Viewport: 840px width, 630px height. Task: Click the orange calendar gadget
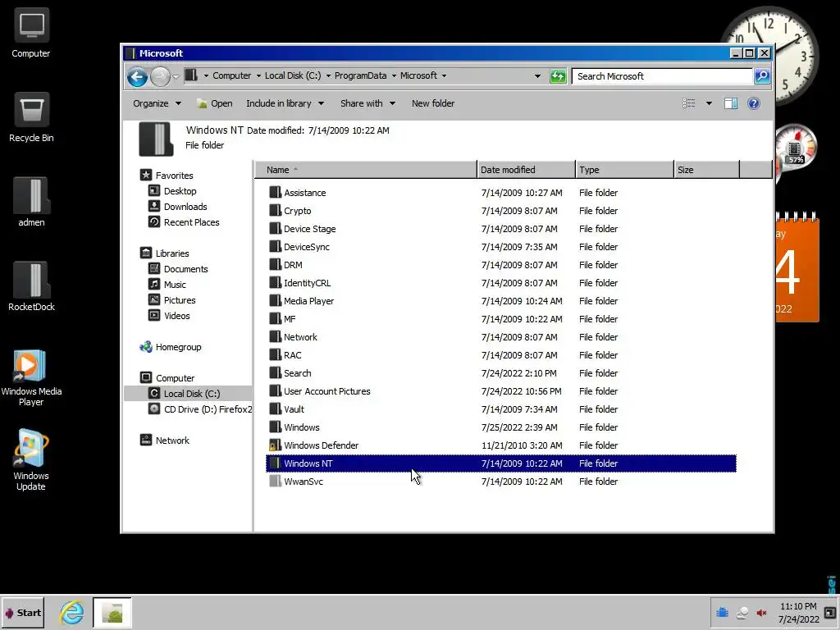coord(797,268)
